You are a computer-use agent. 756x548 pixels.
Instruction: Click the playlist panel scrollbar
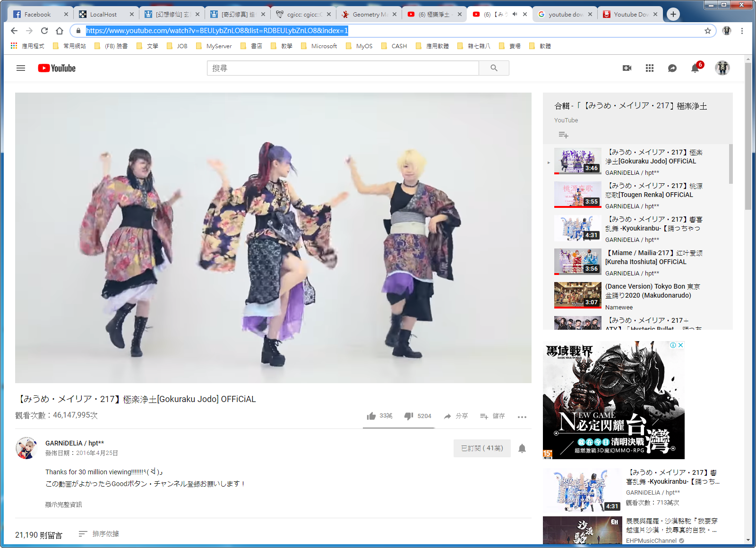tap(731, 164)
